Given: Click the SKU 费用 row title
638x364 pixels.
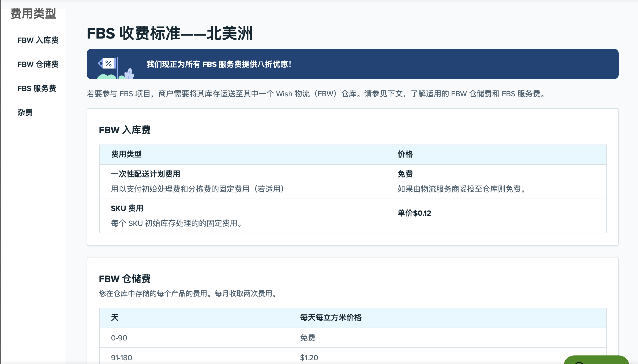Looking at the screenshot, I should tap(127, 208).
